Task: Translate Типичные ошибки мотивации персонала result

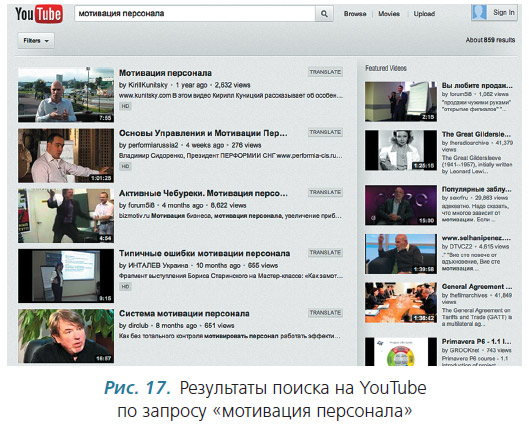Action: [x=325, y=253]
